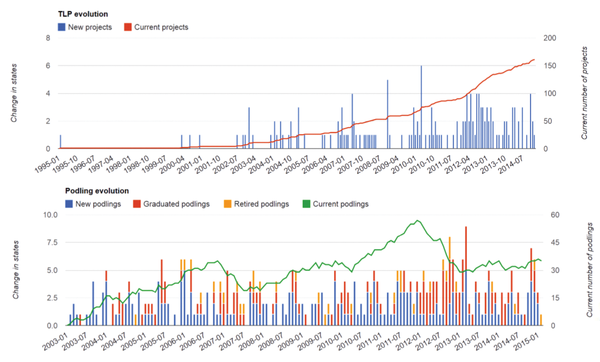Click the peak of the green Current podlings line

tap(418, 220)
